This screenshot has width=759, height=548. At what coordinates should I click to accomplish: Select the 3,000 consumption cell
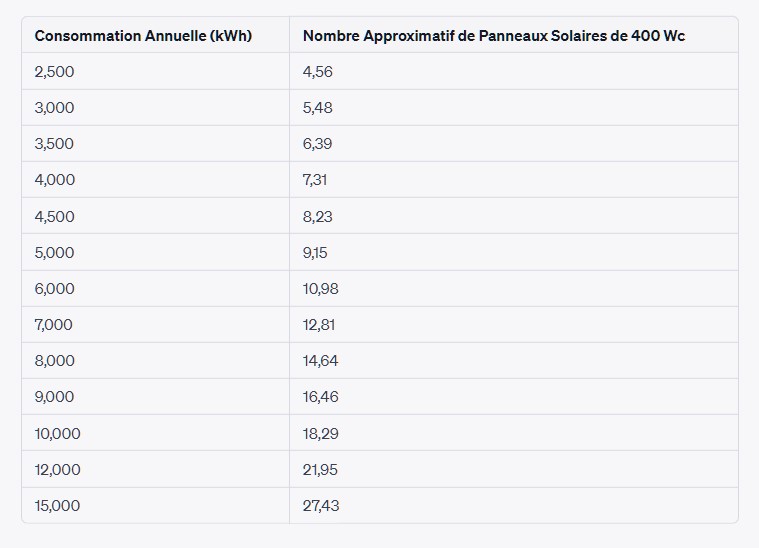[x=54, y=107]
